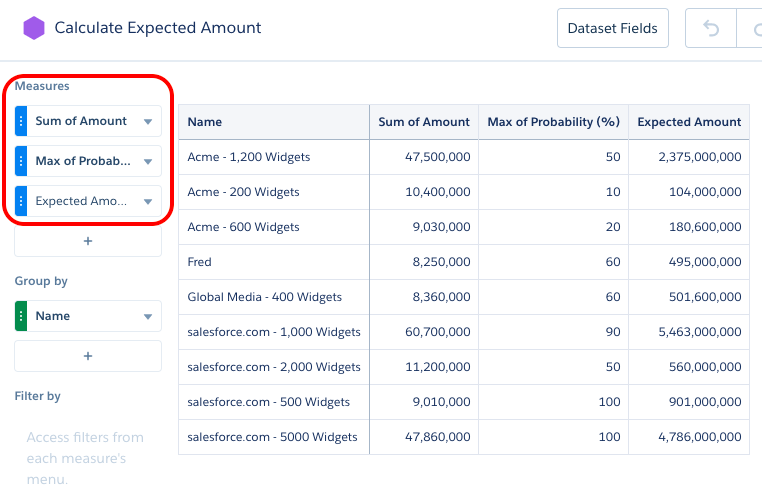The image size is (762, 496).
Task: Click the 10,400,000 amount value
Action: [x=438, y=192]
